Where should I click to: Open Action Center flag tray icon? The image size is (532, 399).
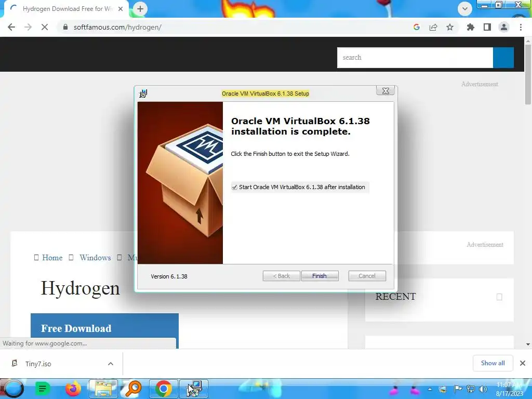pos(457,389)
